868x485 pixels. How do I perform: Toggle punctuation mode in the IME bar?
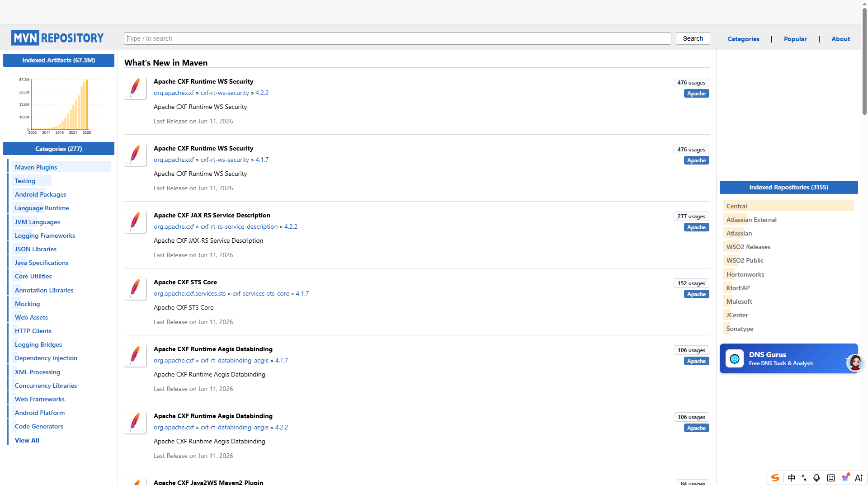pos(804,478)
